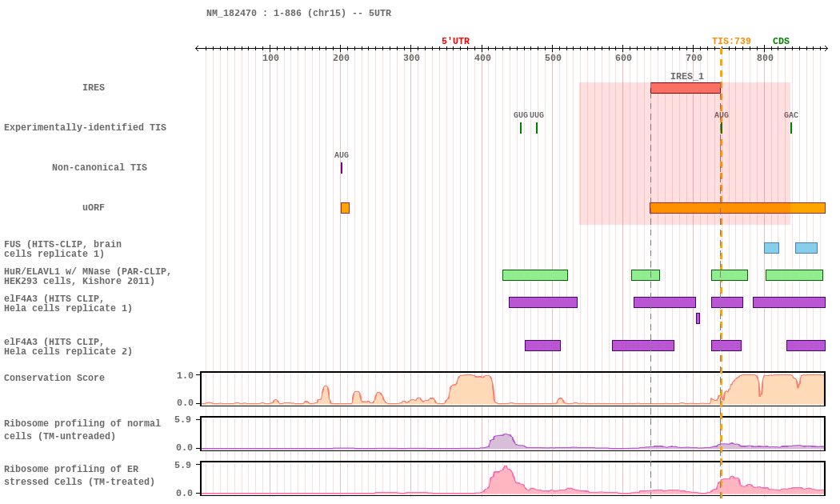The width and height of the screenshot is (840, 504).
Task: Click the IRES track label
Action: click(94, 87)
